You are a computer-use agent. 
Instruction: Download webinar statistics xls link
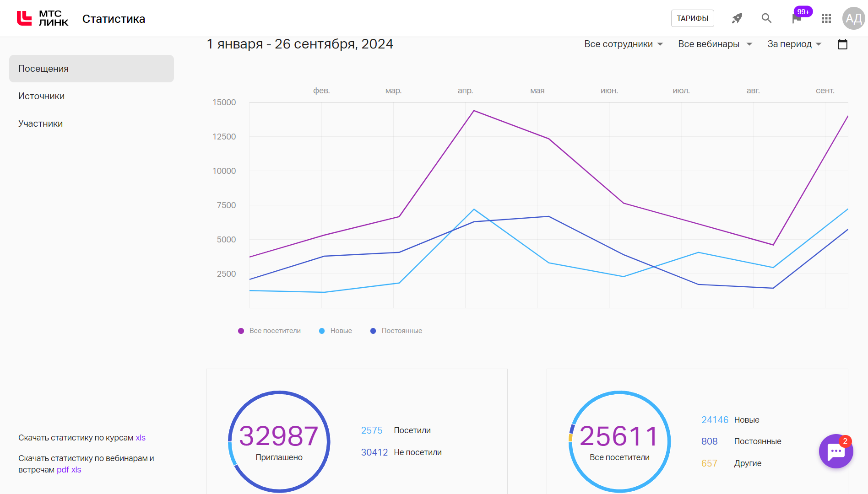coord(76,470)
